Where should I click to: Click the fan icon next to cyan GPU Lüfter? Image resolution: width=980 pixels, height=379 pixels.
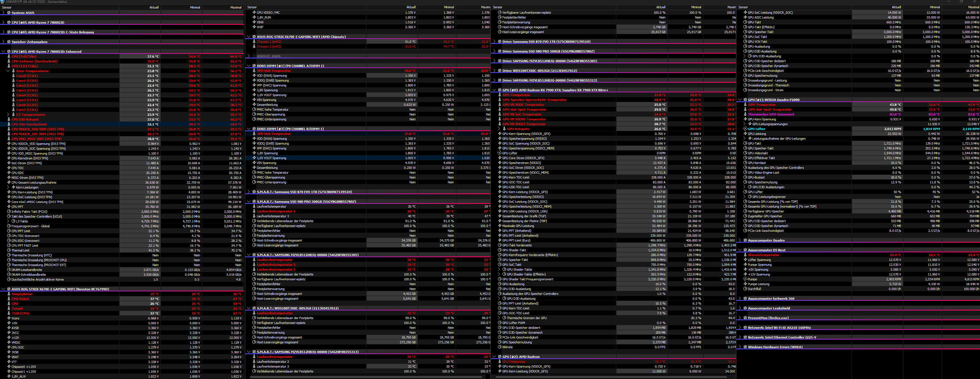(x=745, y=129)
